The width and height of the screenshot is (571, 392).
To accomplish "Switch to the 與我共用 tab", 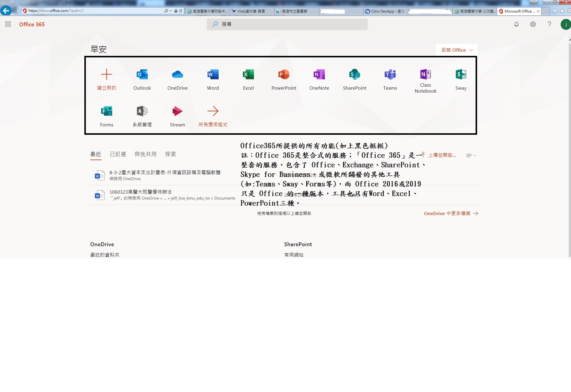I will (146, 154).
